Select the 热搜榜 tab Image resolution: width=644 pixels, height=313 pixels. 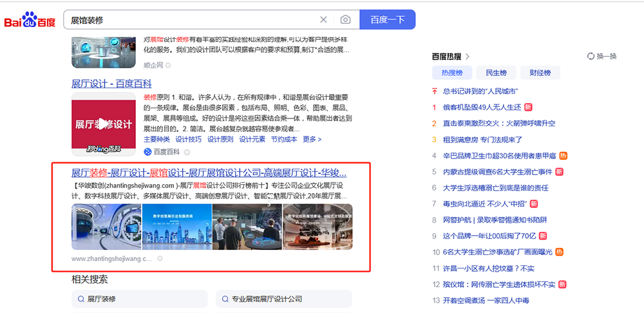[x=451, y=73]
